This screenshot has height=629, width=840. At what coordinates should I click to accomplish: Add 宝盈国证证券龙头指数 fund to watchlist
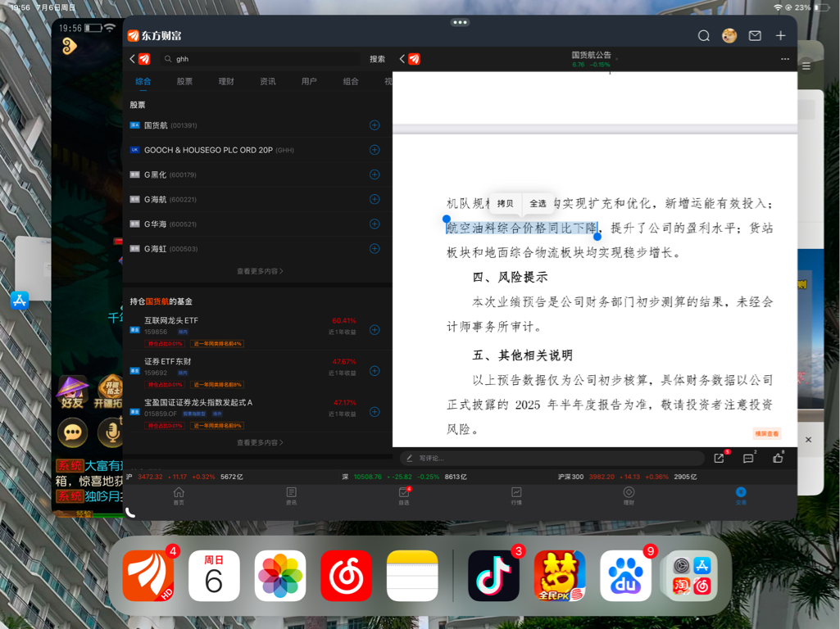pyautogui.click(x=375, y=412)
